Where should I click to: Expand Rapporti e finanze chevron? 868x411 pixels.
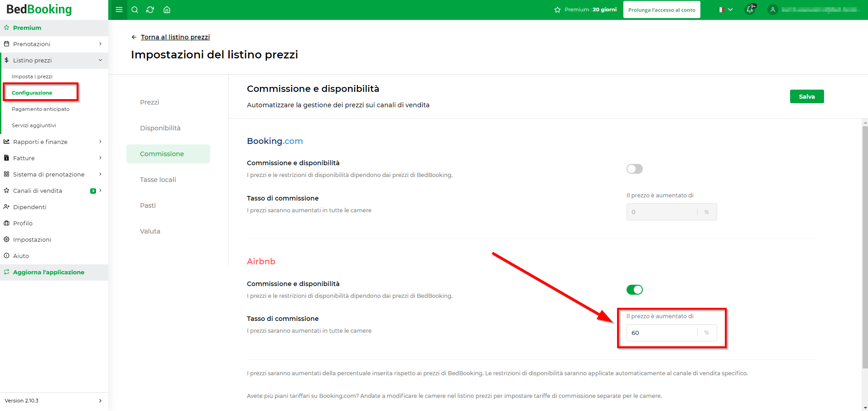100,142
